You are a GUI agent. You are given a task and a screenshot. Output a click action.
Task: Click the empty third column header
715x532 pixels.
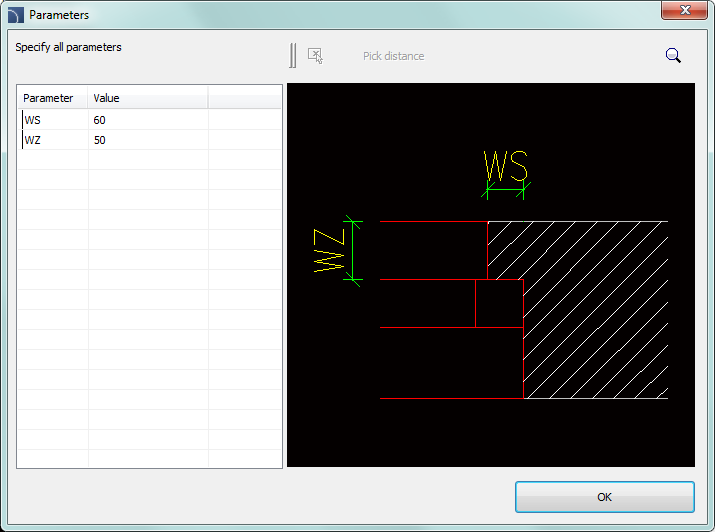[x=244, y=98]
